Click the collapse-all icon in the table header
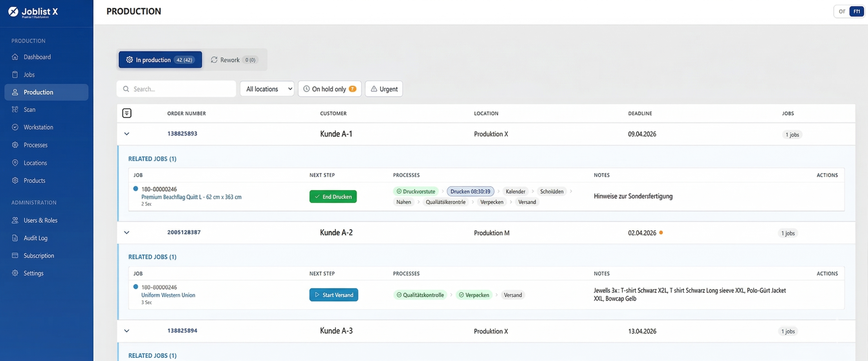 click(x=127, y=113)
